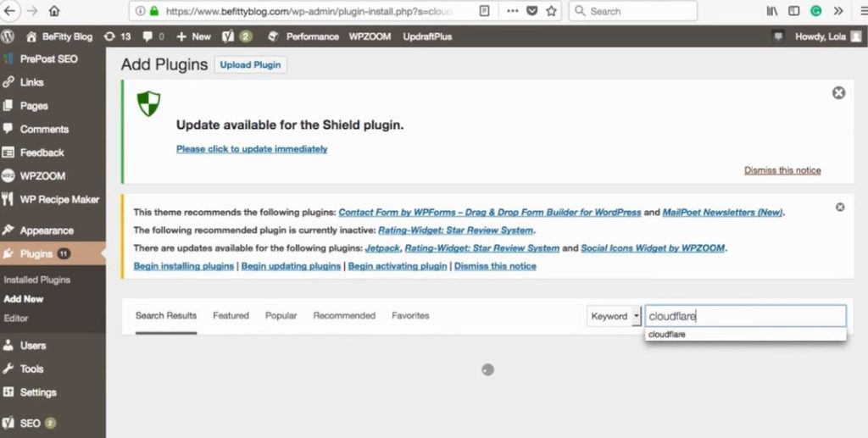868x438 pixels.
Task: Select the Add New plugins submenu
Action: (x=23, y=299)
